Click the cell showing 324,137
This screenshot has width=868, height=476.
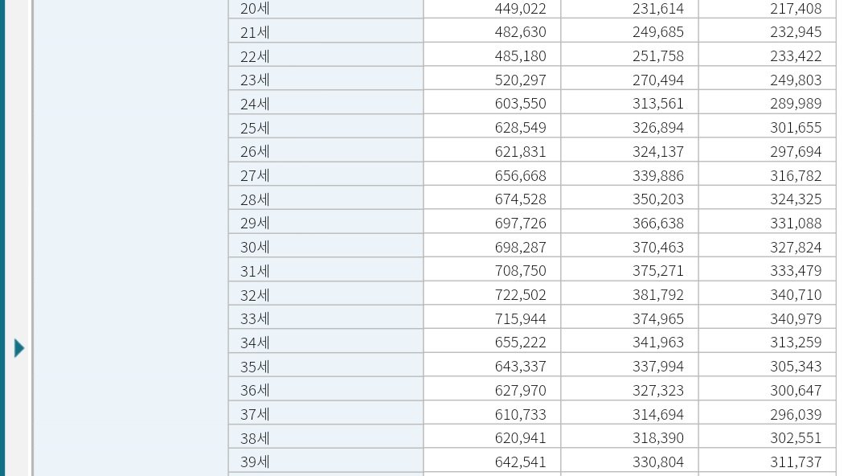(658, 151)
